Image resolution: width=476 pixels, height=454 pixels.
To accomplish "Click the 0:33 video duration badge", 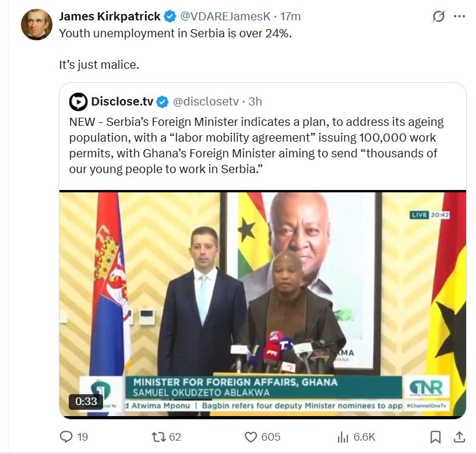I will click(x=86, y=402).
